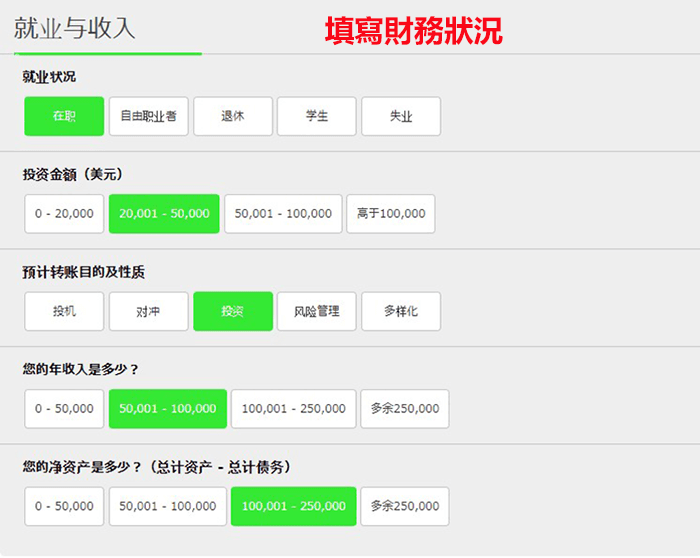Pick 投资 as account purpose
Screen dimensions: 700x558
(x=232, y=311)
